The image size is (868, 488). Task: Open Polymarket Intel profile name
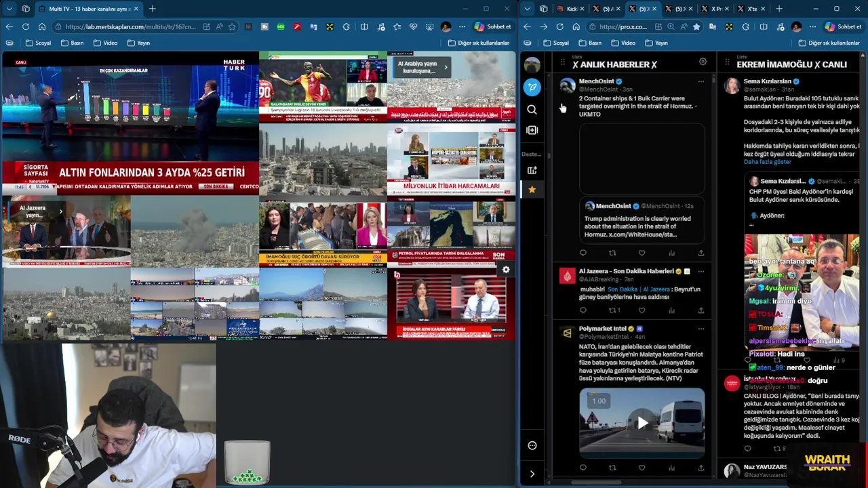(602, 329)
